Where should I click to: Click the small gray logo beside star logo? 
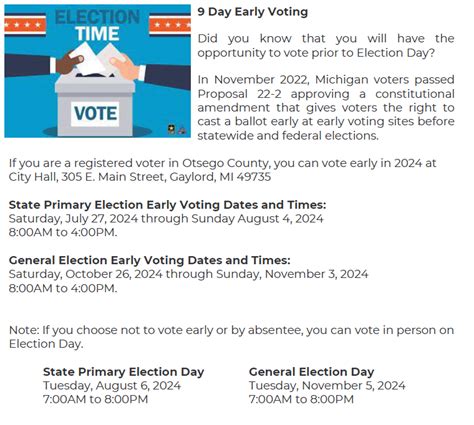tap(182, 130)
